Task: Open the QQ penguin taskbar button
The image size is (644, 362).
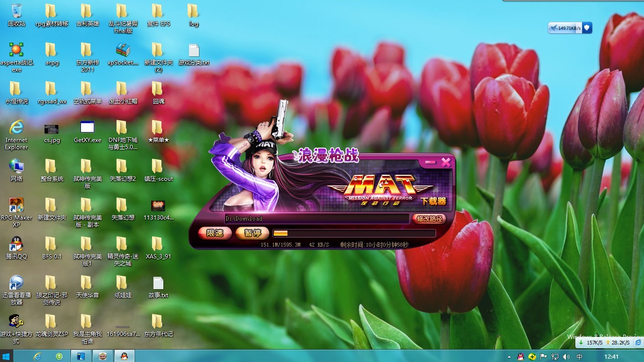Action: tap(124, 356)
